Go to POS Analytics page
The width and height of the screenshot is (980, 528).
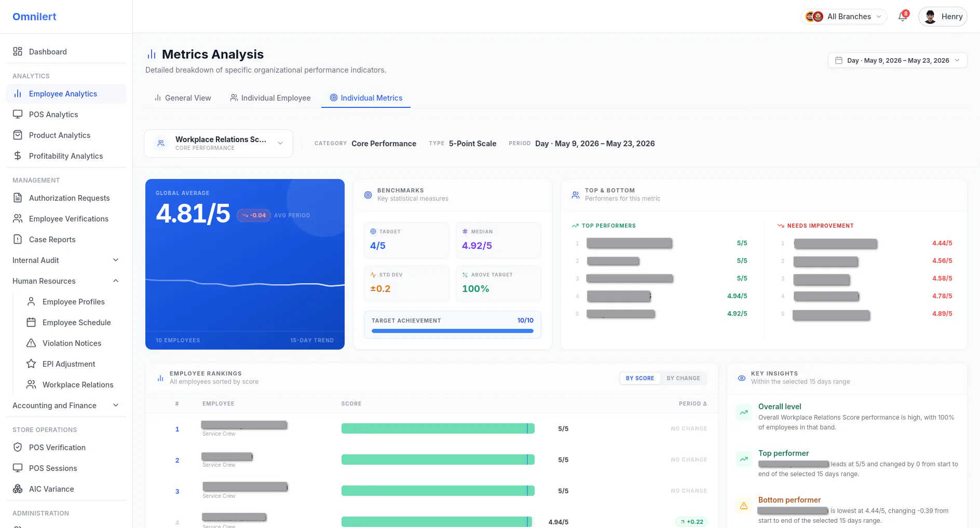point(66,114)
